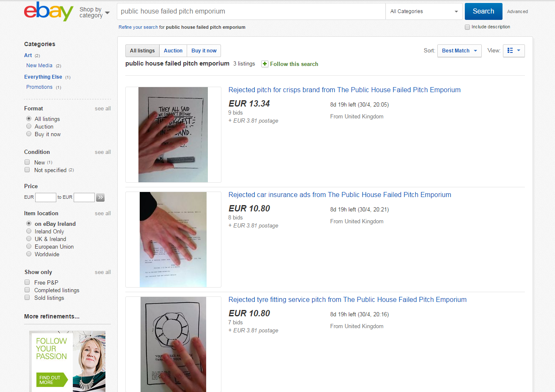Switch to the Buy it now tab
The image size is (555, 392).
204,51
